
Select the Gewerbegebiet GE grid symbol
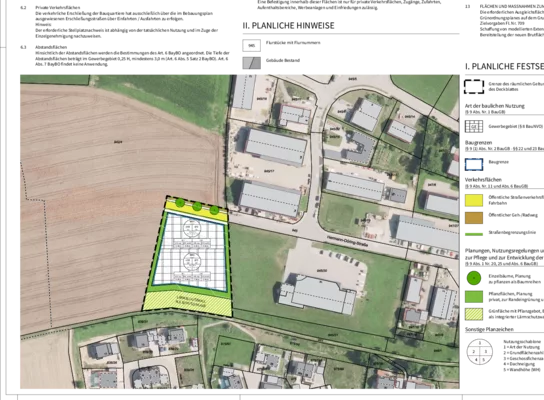[474, 126]
